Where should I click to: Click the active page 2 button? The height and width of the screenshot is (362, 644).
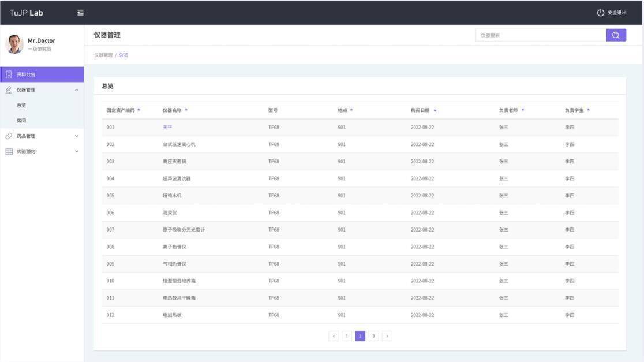(360, 336)
